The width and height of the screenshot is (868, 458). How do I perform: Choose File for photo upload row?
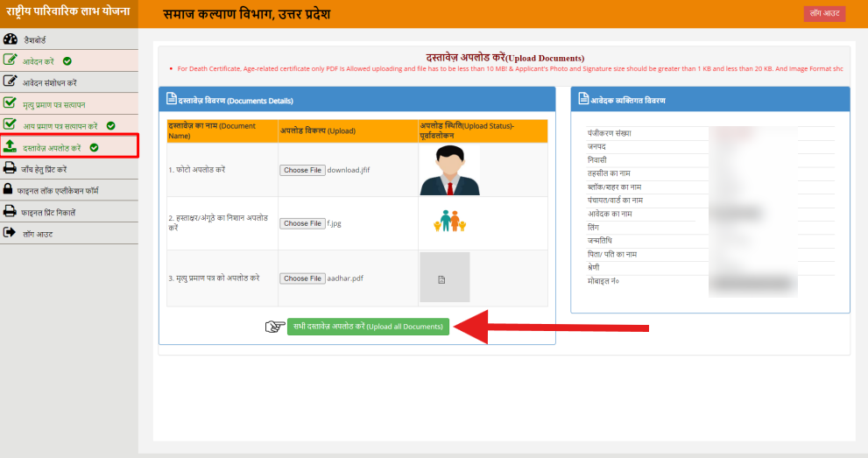[302, 171]
